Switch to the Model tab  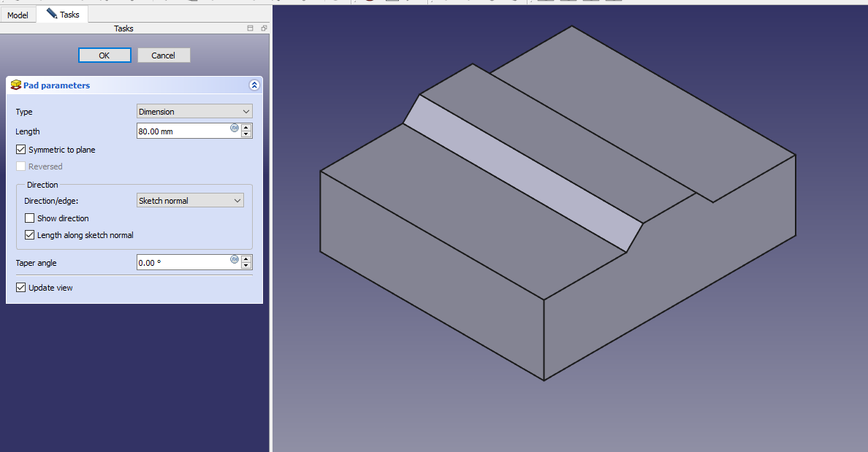18,15
